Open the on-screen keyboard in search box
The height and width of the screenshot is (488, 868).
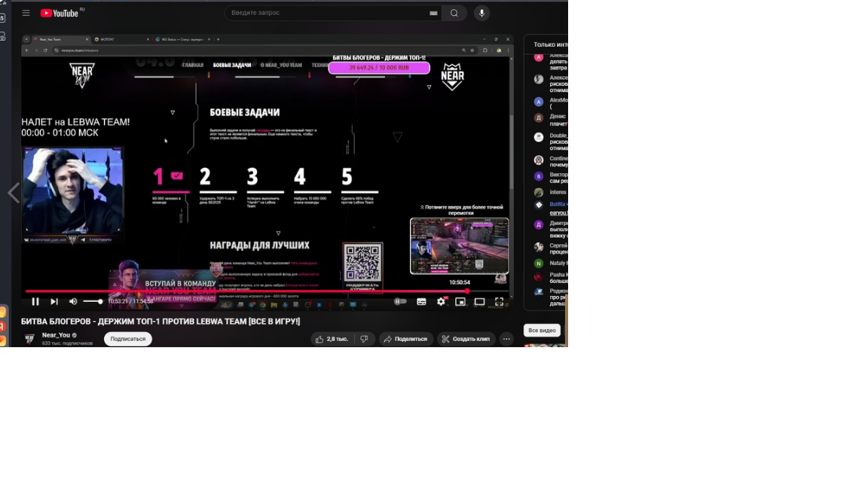(433, 14)
